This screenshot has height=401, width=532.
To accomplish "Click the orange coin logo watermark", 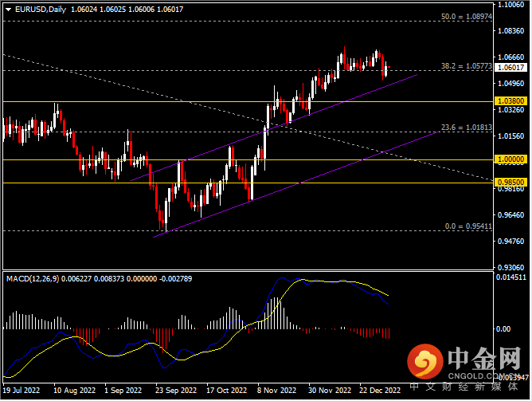I will pyautogui.click(x=424, y=362).
